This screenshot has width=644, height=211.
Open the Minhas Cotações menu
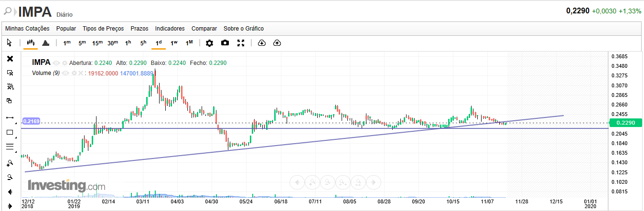point(27,29)
